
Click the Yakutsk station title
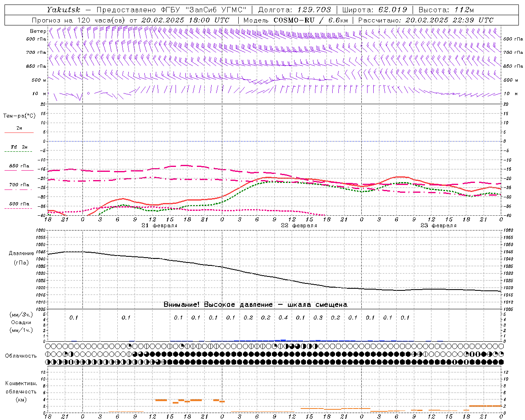click(64, 9)
